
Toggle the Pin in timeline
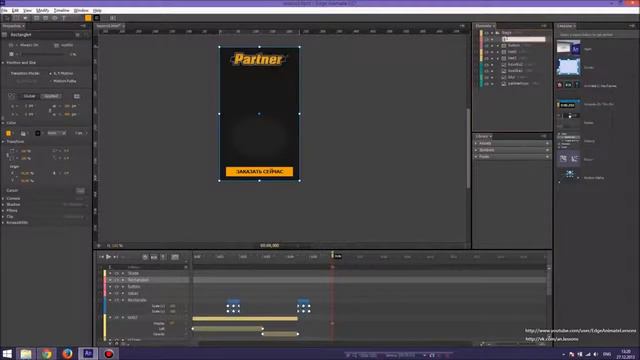[163, 257]
